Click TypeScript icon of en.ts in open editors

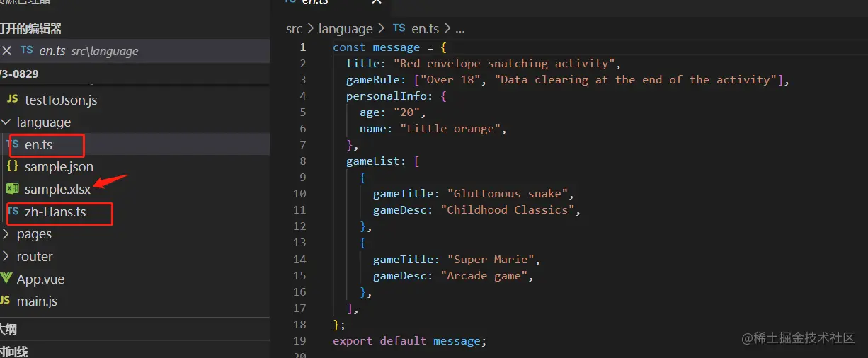pos(27,50)
